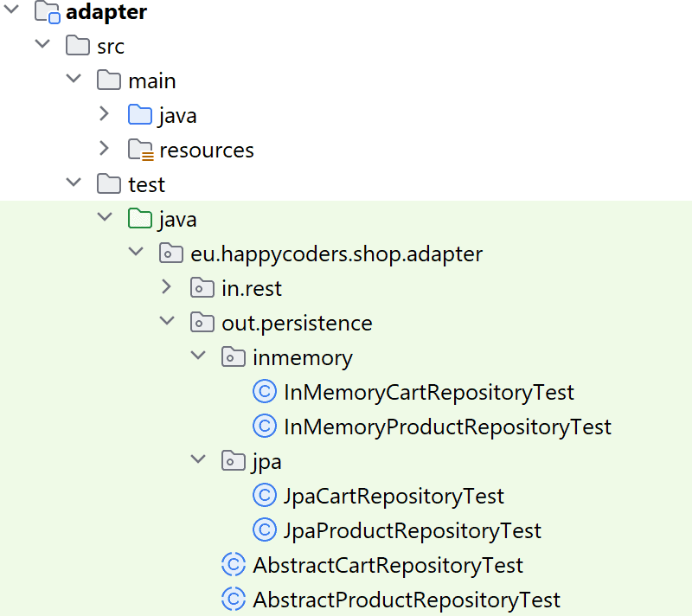
Task: Expand the in.rest package
Action: [167, 287]
